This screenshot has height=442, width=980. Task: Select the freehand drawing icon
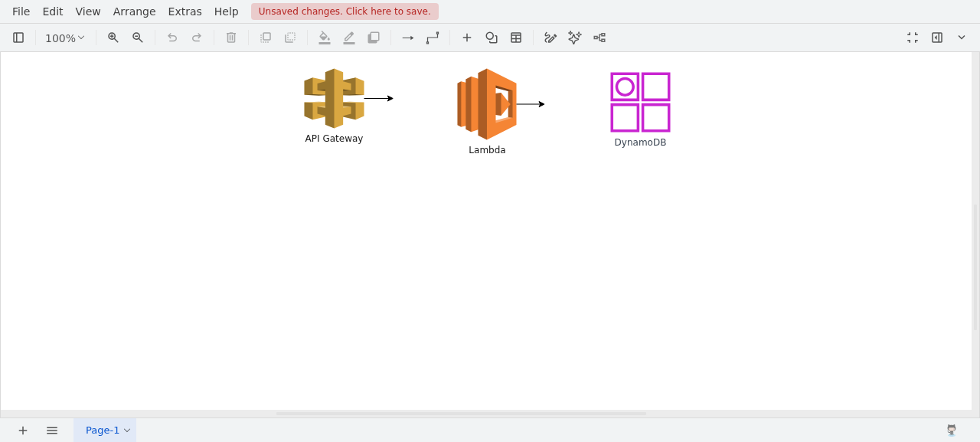(x=550, y=38)
